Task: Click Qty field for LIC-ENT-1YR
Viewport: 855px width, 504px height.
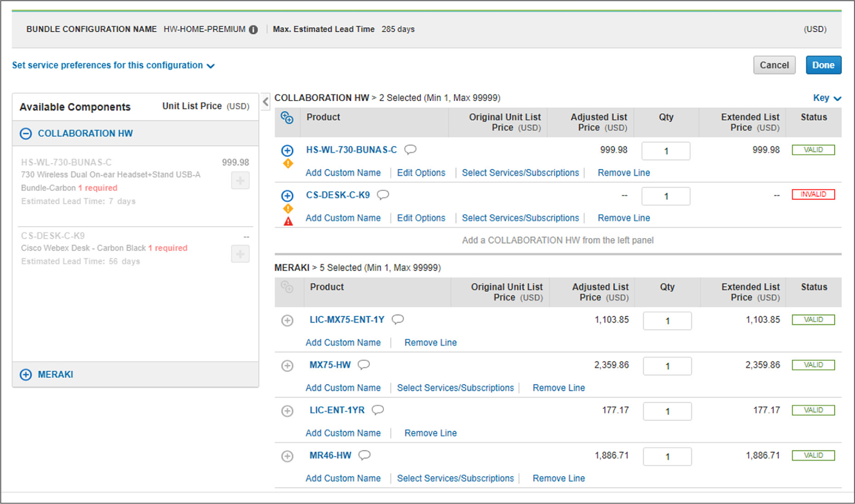Action: [x=667, y=411]
